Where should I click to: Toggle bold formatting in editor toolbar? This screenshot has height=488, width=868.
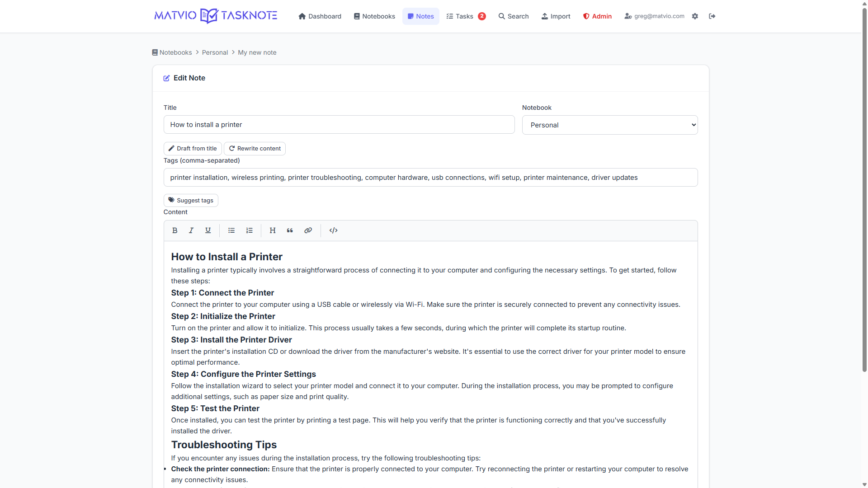point(175,230)
